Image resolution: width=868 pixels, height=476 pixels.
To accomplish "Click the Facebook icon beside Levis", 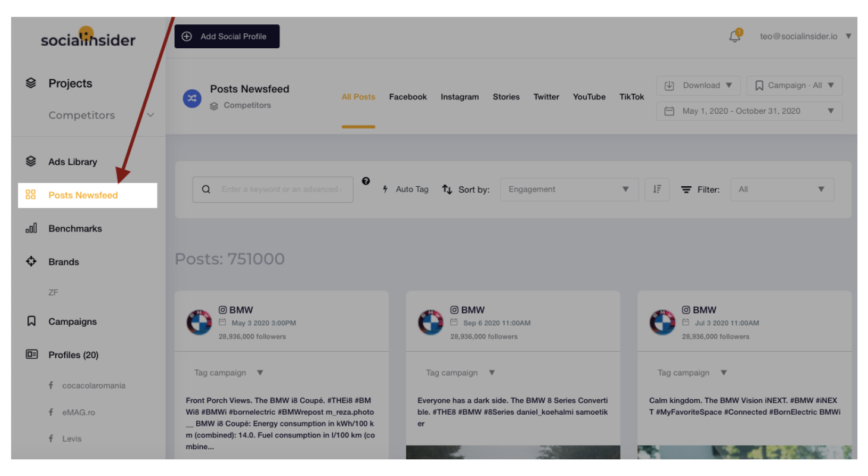I will pos(51,439).
